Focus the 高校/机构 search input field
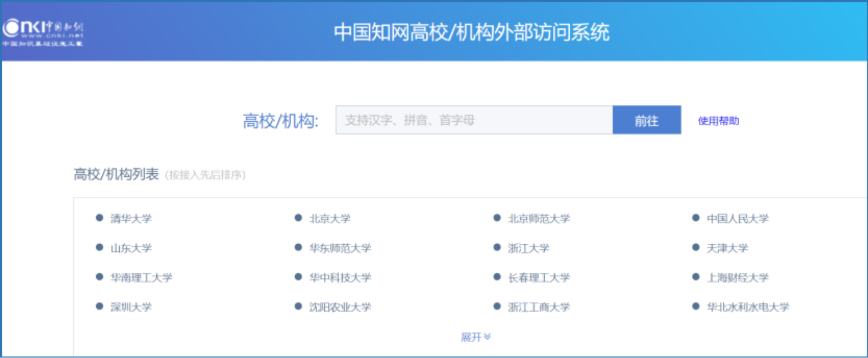 474,120
